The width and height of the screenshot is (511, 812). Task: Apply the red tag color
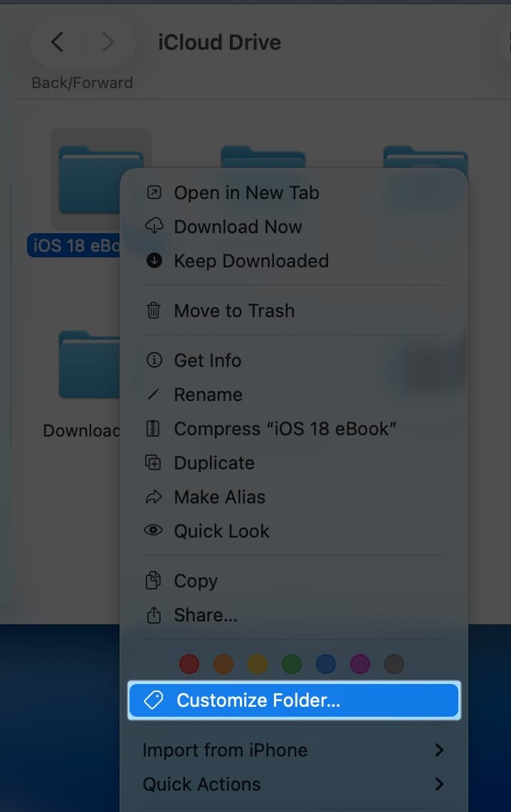pyautogui.click(x=189, y=664)
